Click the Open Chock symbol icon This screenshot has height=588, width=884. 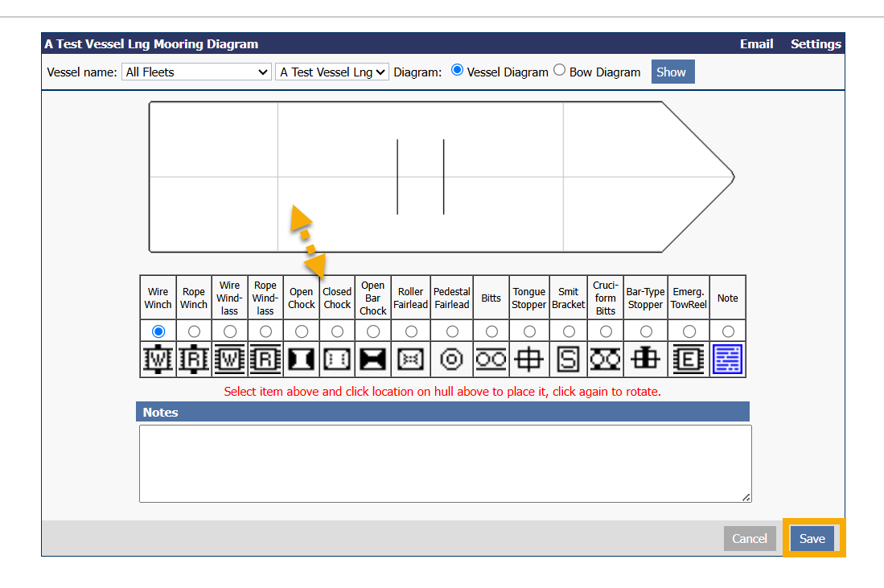pos(302,360)
